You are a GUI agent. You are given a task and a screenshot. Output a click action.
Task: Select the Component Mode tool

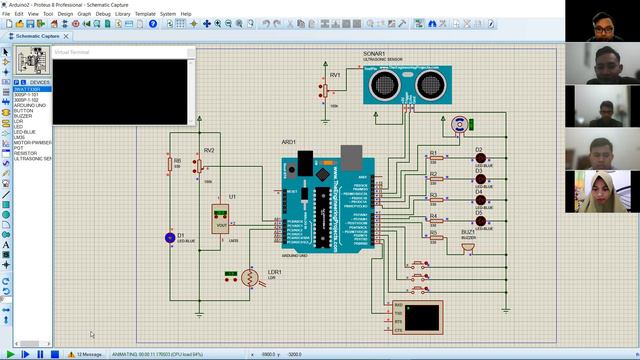(6, 62)
